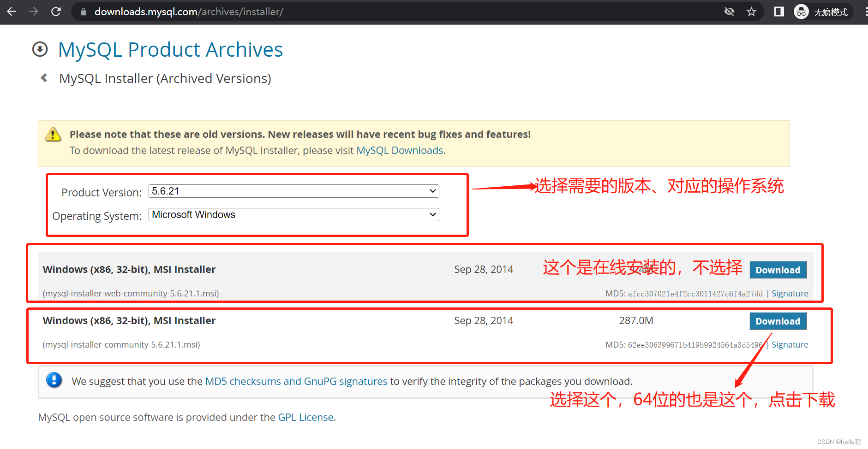868x449 pixels.
Task: Select MD5 hash afcc307021e4f2cc3011427c6f4a27dd
Action: [x=695, y=294]
